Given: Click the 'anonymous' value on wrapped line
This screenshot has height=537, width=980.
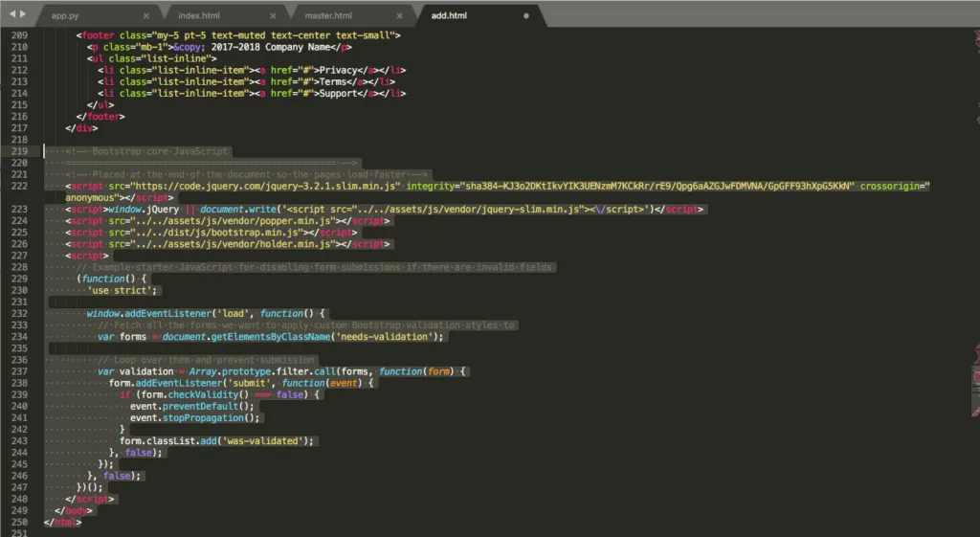Looking at the screenshot, I should pyautogui.click(x=89, y=197).
